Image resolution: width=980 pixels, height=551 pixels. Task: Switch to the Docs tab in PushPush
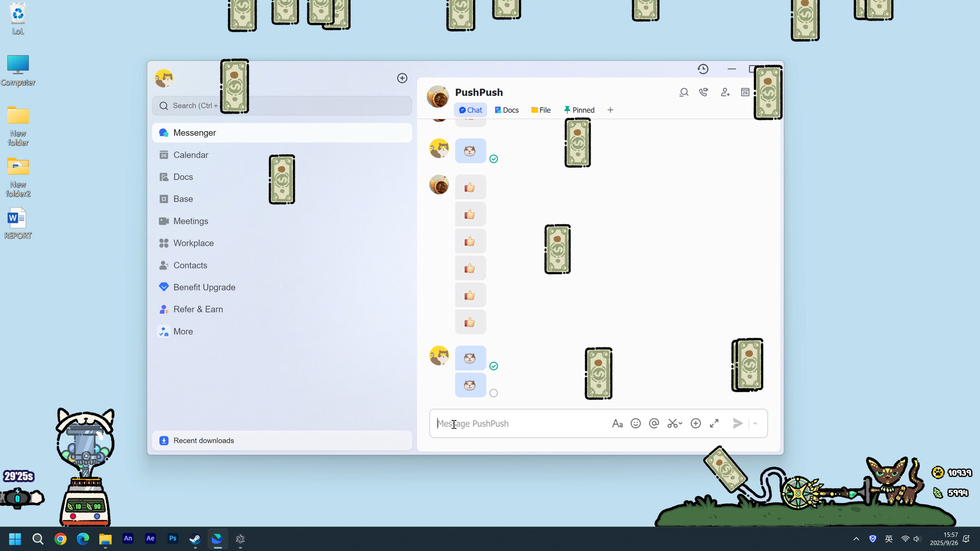pyautogui.click(x=506, y=110)
